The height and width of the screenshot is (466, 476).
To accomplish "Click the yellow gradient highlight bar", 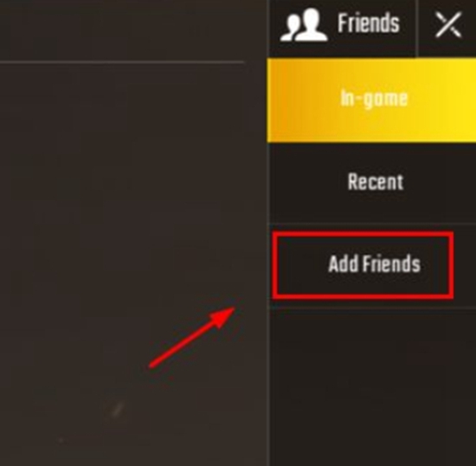I will [371, 100].
